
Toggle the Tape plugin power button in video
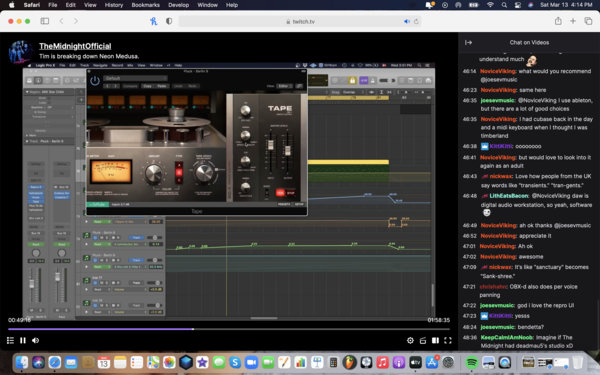tap(95, 81)
